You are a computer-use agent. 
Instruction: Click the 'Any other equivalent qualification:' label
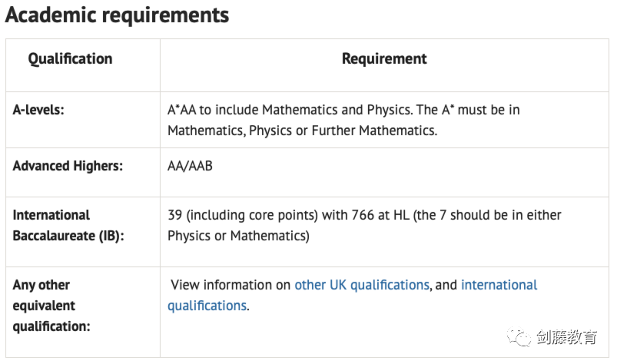click(x=51, y=305)
